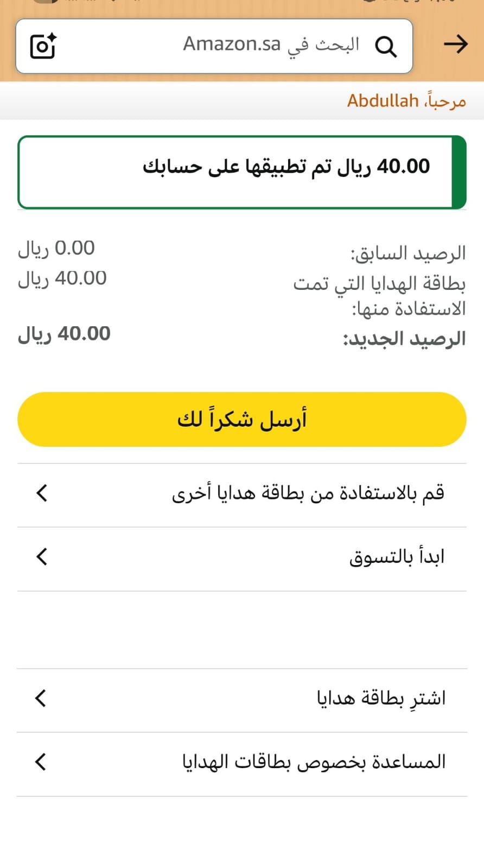Click the green stripe on success banner

click(x=459, y=172)
